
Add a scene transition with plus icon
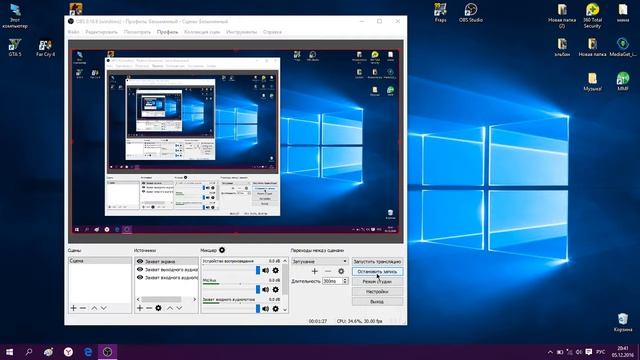[x=314, y=271]
